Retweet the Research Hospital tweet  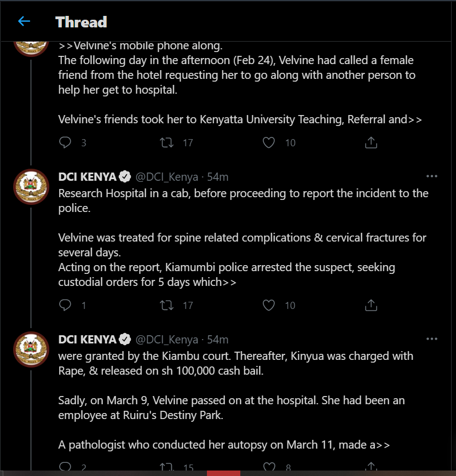[166, 305]
